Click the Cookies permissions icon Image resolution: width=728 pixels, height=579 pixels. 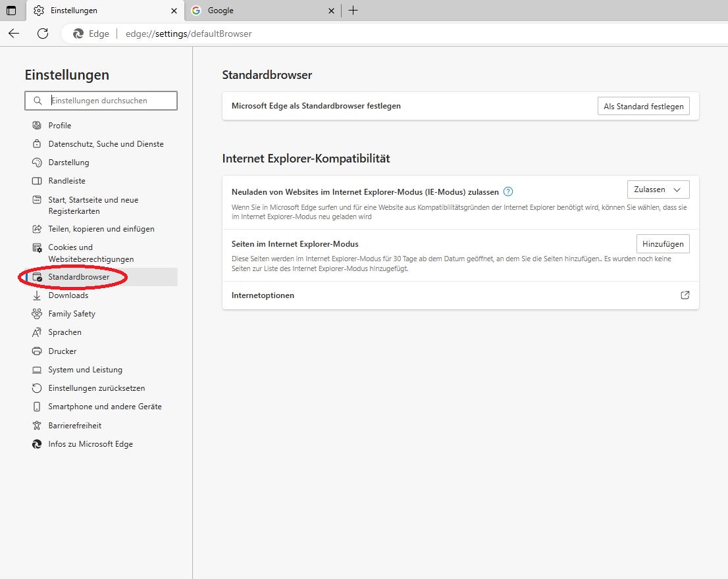click(x=37, y=248)
